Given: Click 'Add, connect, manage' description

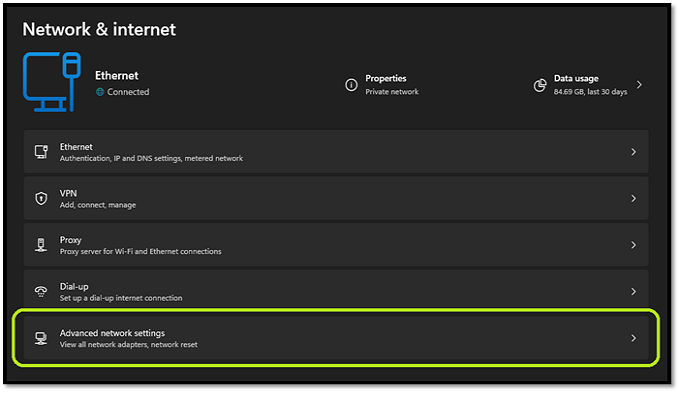Looking at the screenshot, I should (98, 205).
